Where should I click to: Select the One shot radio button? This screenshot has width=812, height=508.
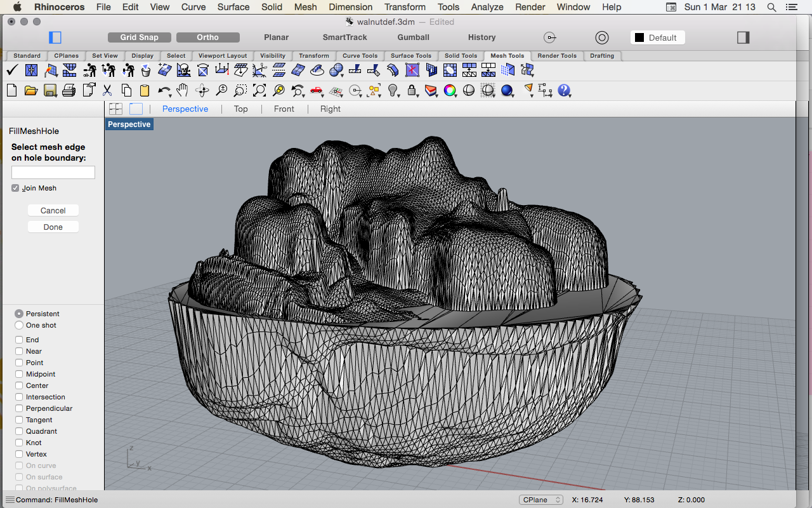coord(19,325)
